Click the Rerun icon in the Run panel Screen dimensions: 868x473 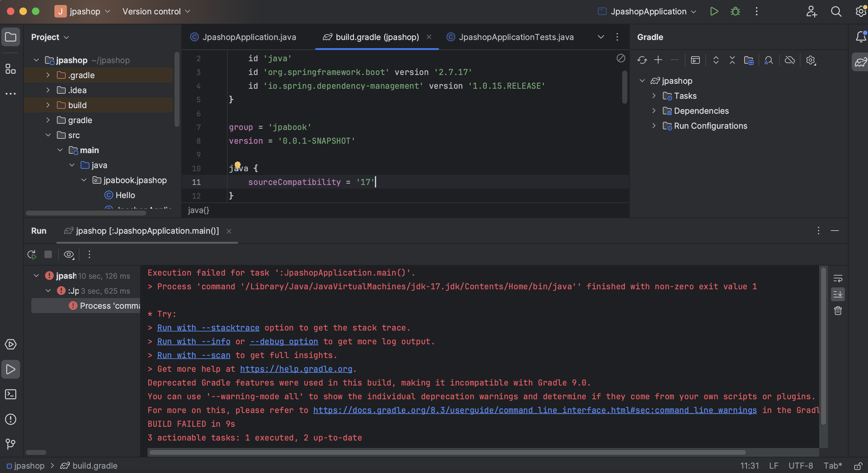point(32,255)
